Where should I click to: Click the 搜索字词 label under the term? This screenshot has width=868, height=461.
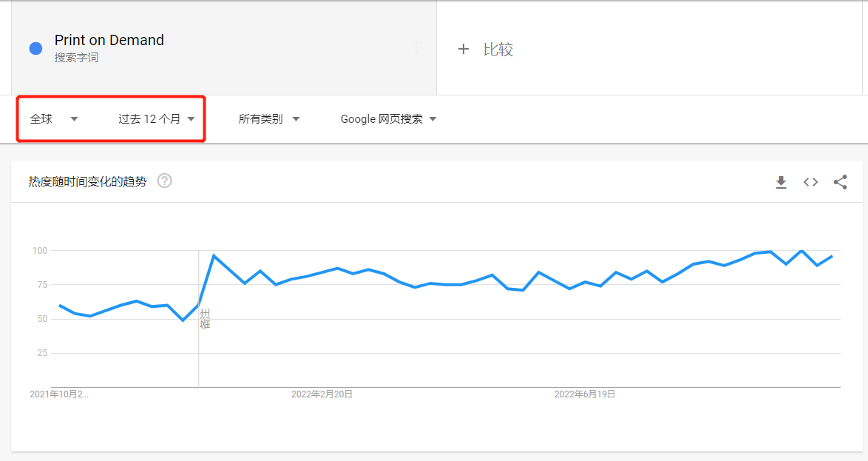(x=76, y=58)
